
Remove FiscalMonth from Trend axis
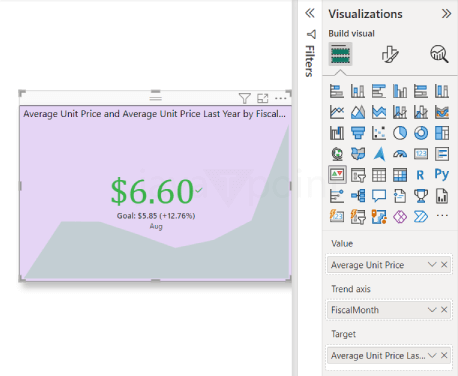(x=444, y=310)
